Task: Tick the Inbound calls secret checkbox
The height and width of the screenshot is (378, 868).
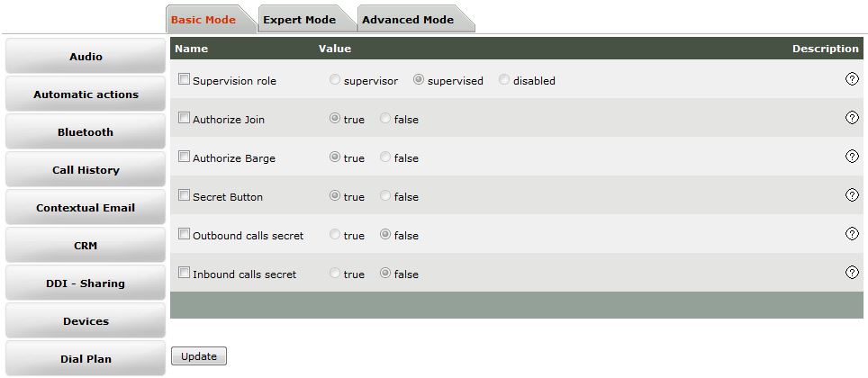Action: click(184, 273)
